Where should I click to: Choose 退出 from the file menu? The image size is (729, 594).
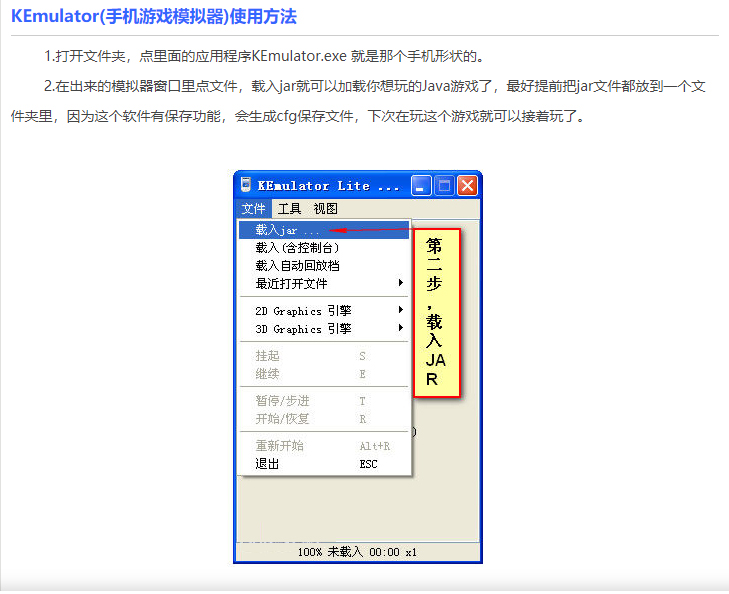[x=324, y=464]
